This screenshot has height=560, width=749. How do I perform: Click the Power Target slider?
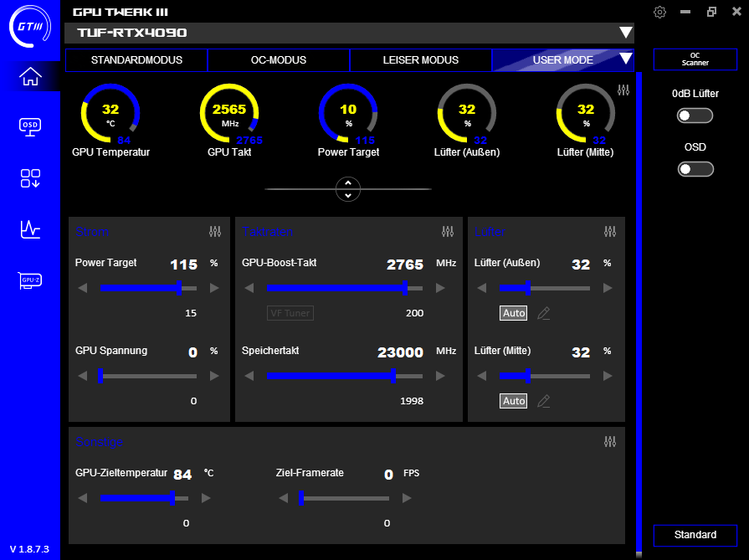pyautogui.click(x=149, y=288)
